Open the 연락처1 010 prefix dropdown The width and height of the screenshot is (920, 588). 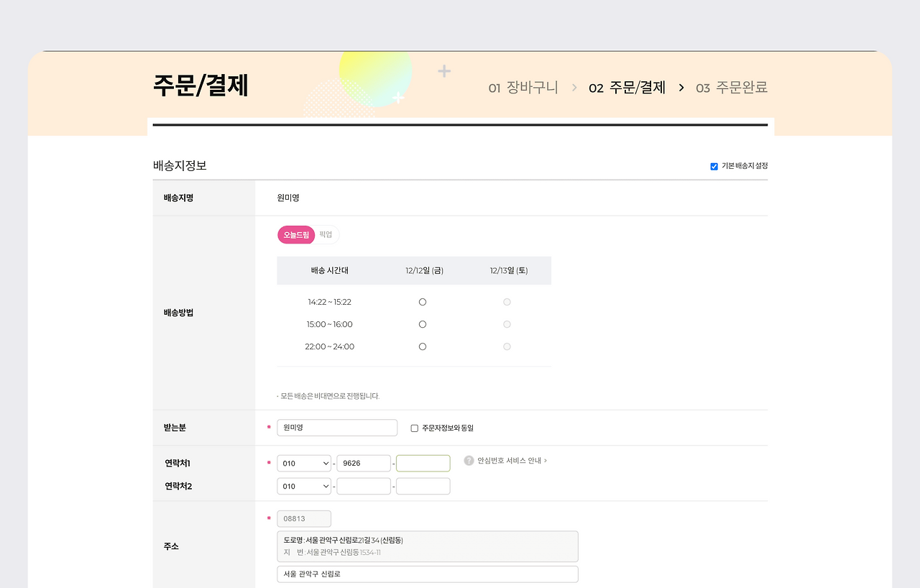pyautogui.click(x=304, y=464)
